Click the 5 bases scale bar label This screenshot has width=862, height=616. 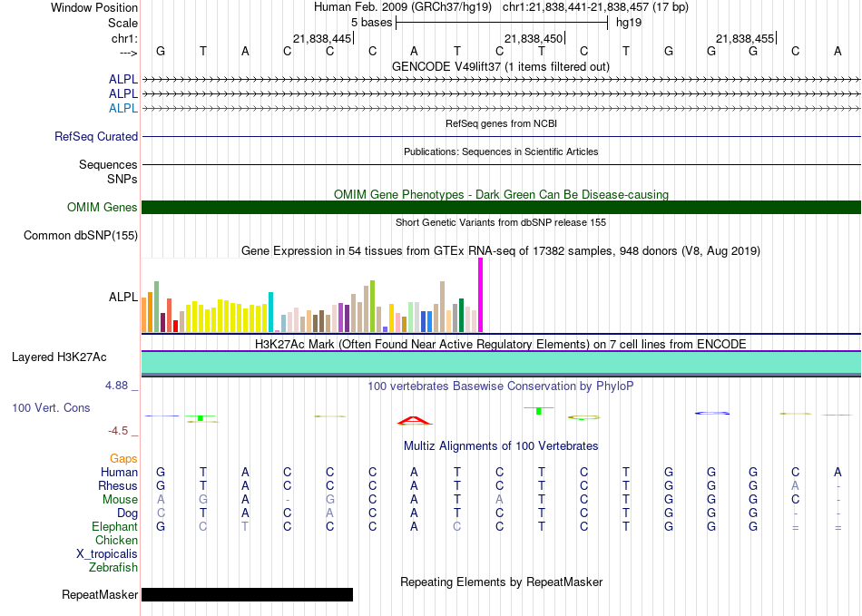pyautogui.click(x=372, y=23)
